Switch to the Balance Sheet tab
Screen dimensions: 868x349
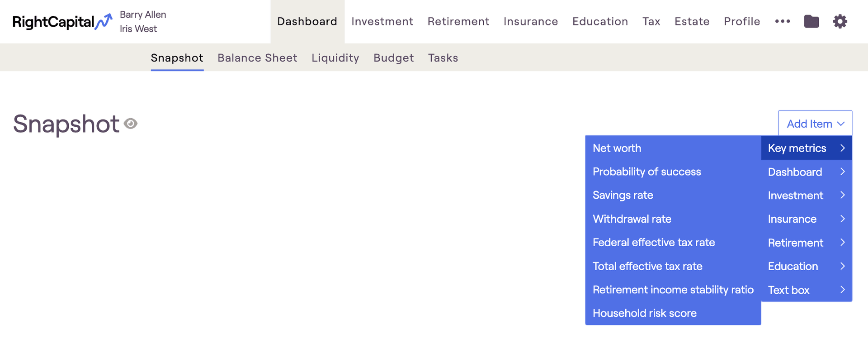tap(257, 58)
